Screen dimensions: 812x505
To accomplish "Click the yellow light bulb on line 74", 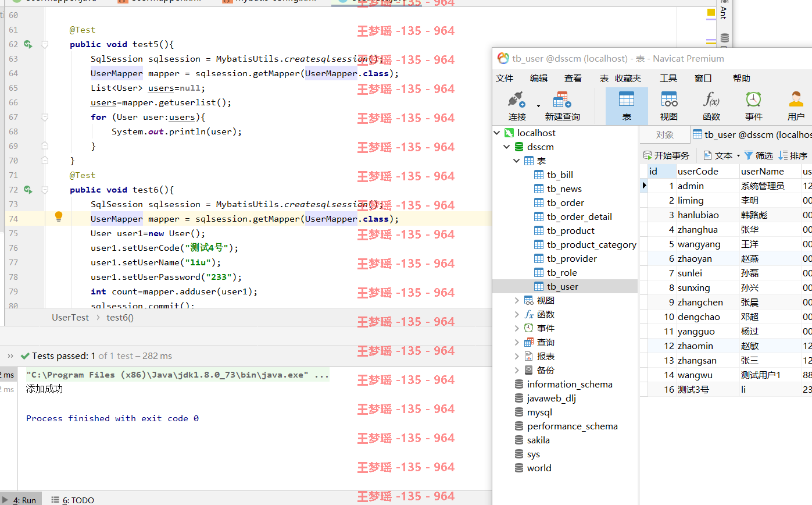I will click(x=58, y=217).
